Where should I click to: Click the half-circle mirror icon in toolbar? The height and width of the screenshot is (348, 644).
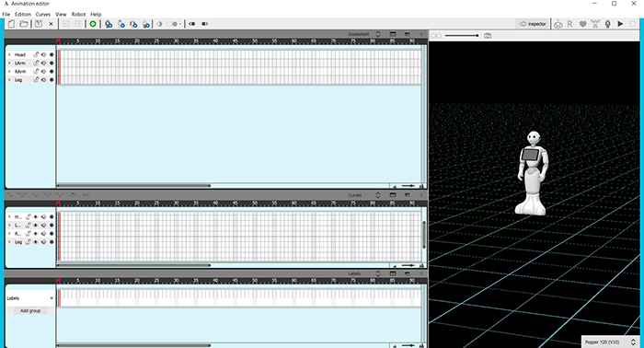(x=159, y=24)
